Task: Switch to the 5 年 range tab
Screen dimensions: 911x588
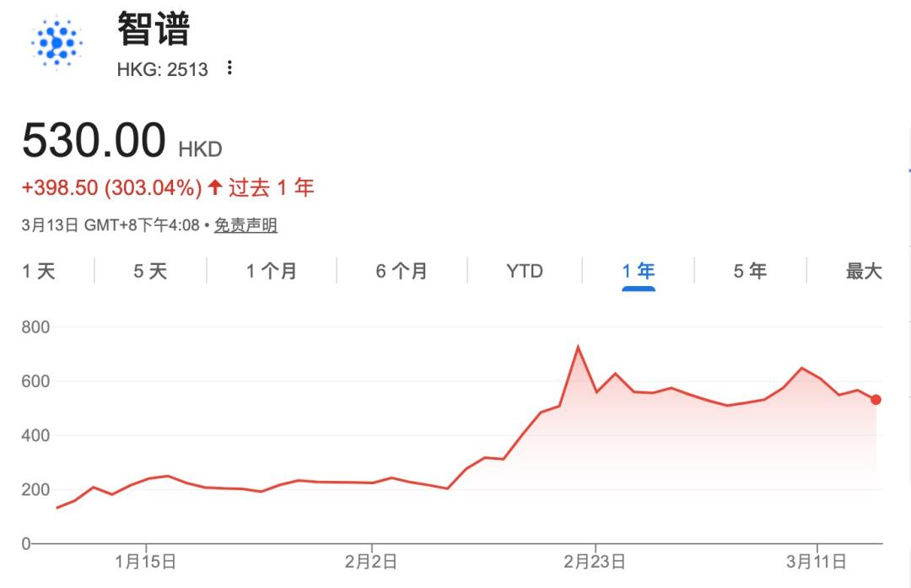Action: [x=750, y=271]
